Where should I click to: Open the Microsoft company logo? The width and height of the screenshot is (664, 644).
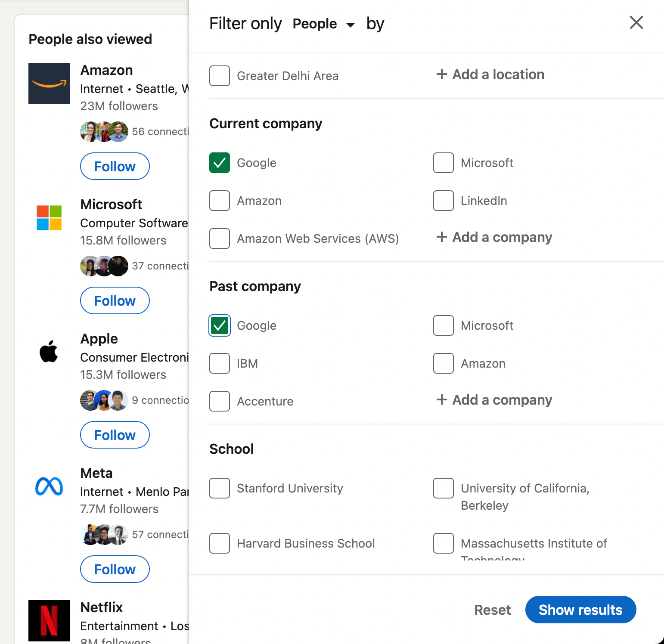pos(49,218)
